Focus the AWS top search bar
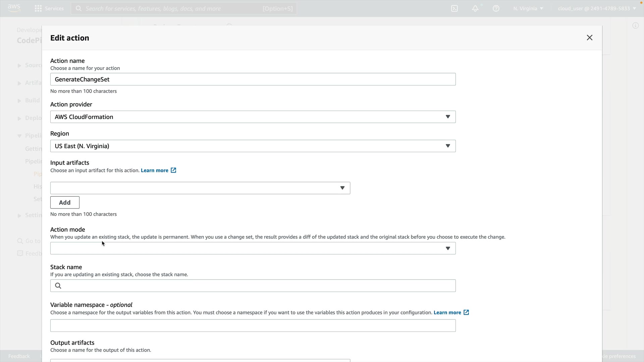The width and height of the screenshot is (644, 362). click(184, 8)
